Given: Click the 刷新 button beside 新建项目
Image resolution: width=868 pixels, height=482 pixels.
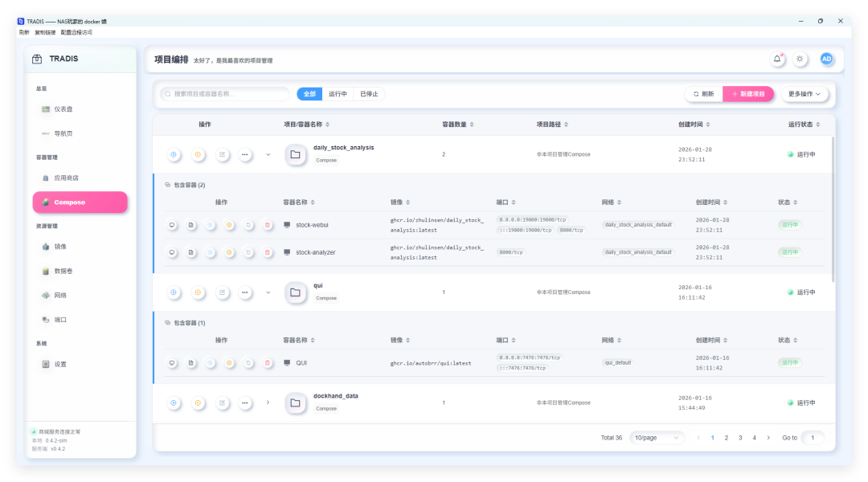Looking at the screenshot, I should [703, 94].
